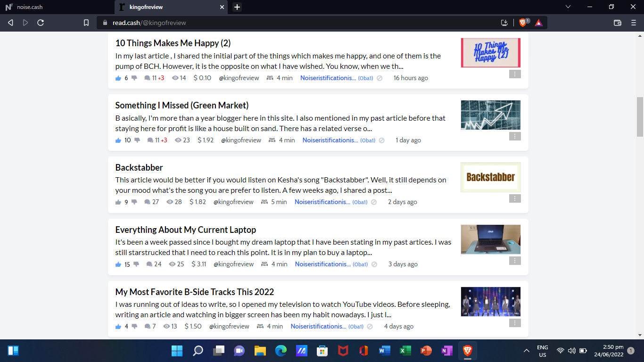644x362 pixels.
Task: Click the page vertical scrollbar thumb
Action: 640,116
